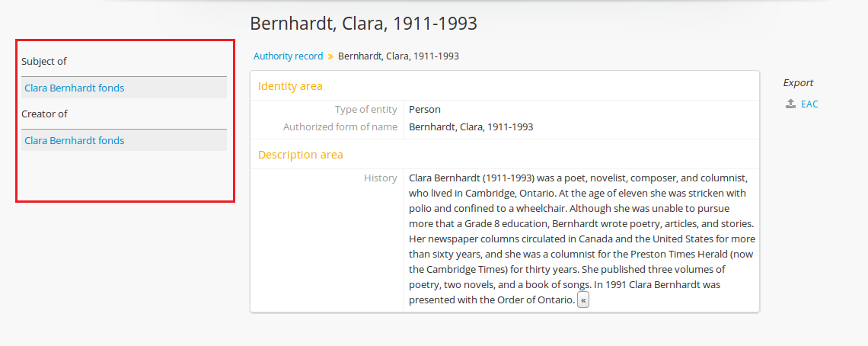This screenshot has height=346, width=868.
Task: Click the Person entity type value
Action: (425, 109)
